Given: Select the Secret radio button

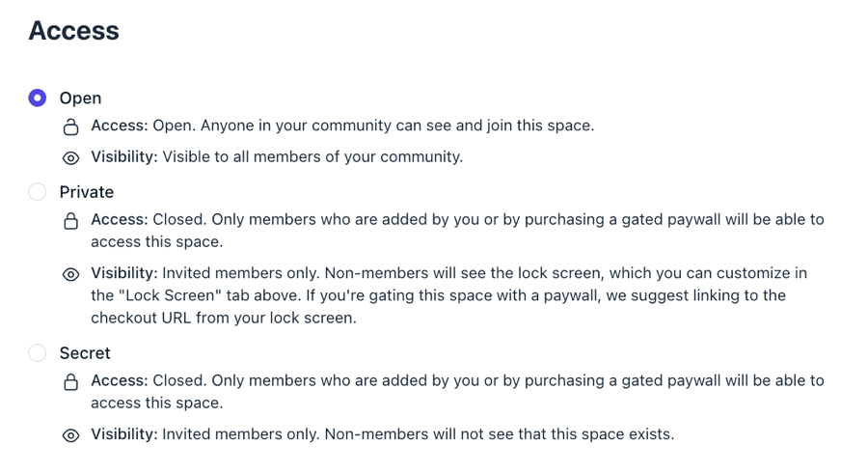Looking at the screenshot, I should coord(38,353).
